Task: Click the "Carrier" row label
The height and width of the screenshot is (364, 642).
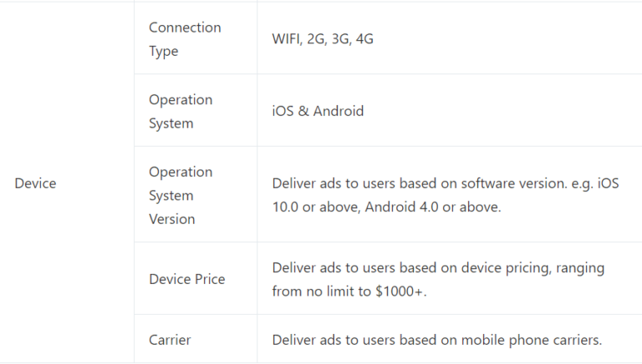Action: coord(170,340)
